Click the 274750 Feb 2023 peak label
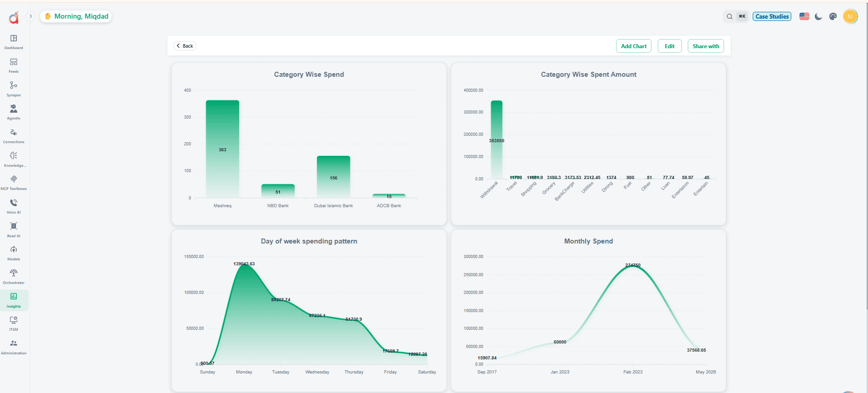Viewport: 868px width, 393px height. click(633, 265)
